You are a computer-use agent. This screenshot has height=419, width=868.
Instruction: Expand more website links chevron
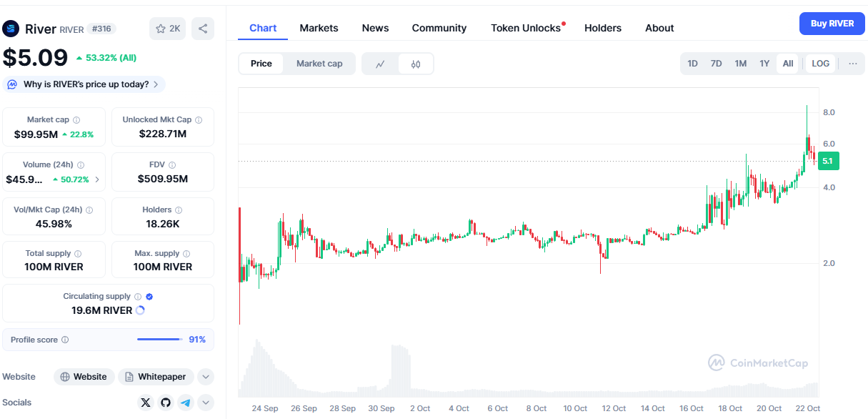[205, 377]
